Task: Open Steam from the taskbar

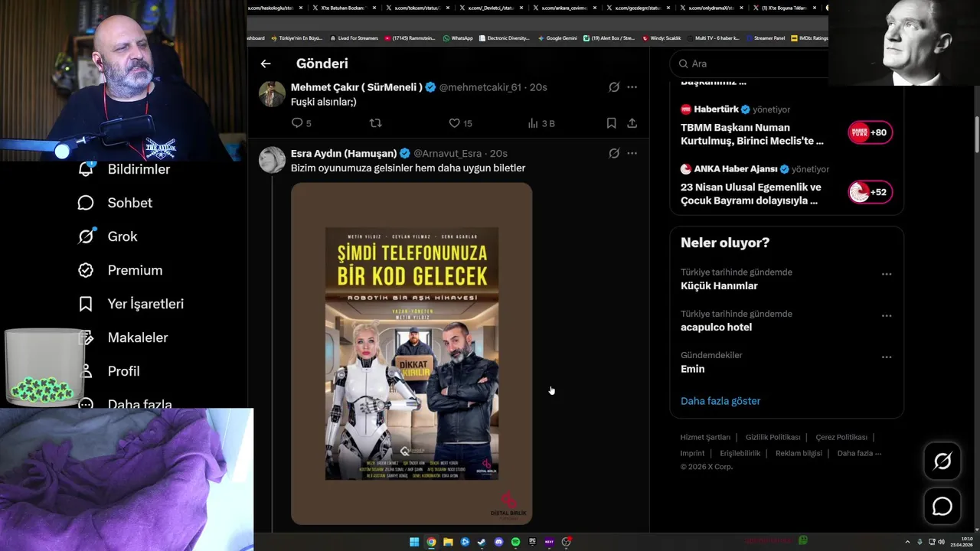Action: pyautogui.click(x=482, y=542)
